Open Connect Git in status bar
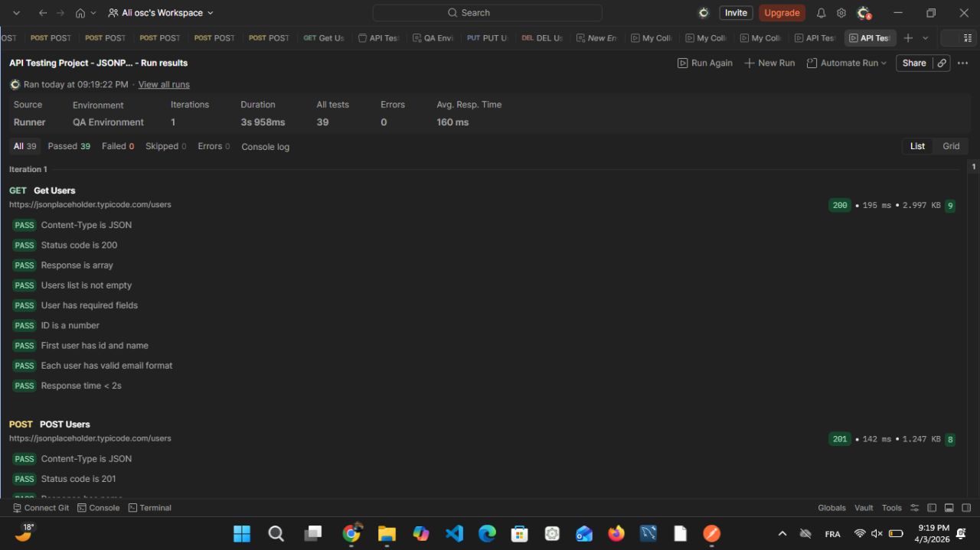The width and height of the screenshot is (980, 550). pyautogui.click(x=41, y=508)
